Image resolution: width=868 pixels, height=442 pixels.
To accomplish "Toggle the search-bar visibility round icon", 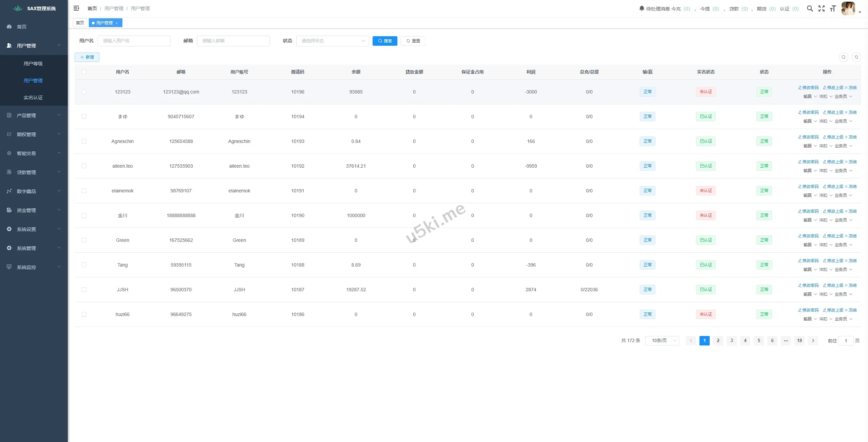I will 844,57.
